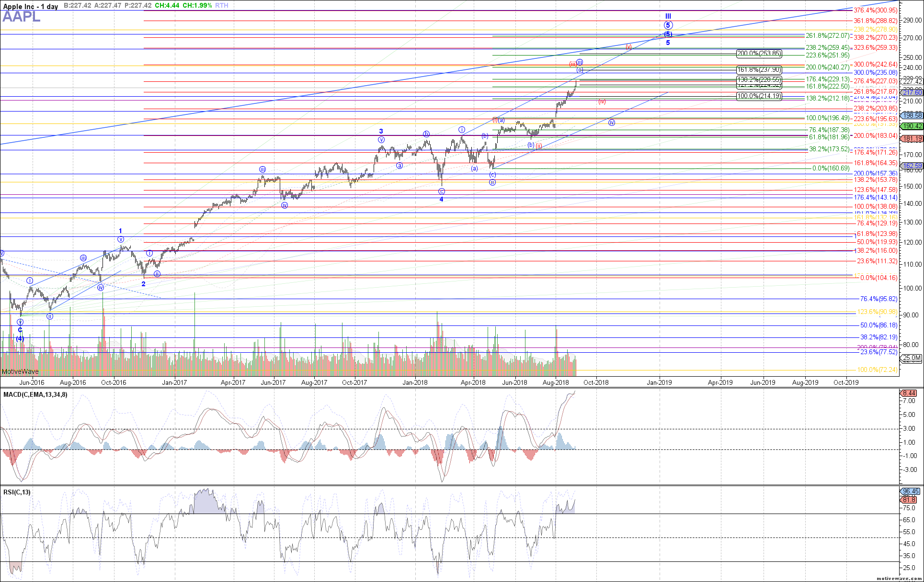Select the 0.0%(160.69) green Fibonacci label
The image size is (924, 582).
(x=831, y=168)
